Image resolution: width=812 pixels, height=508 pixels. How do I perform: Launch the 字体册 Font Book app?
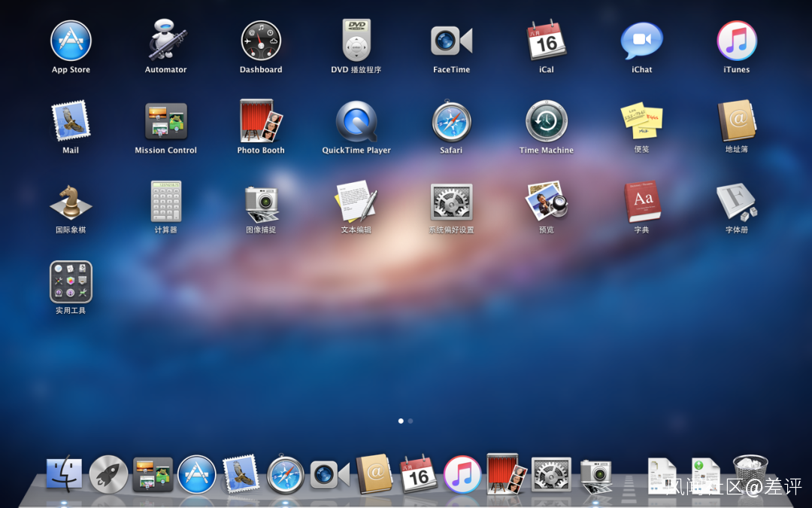pos(736,202)
